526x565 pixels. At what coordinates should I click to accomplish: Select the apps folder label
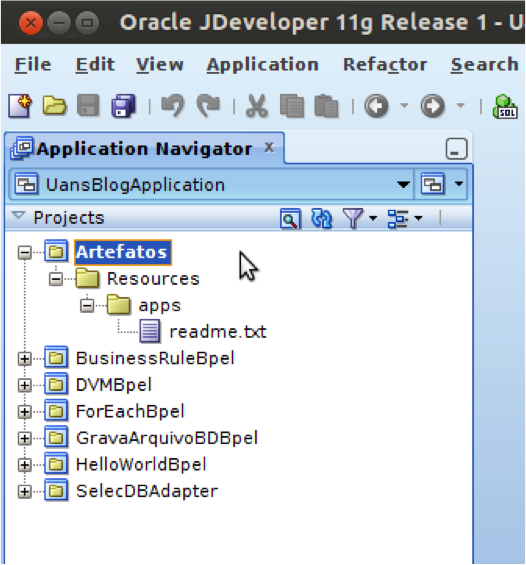coord(160,306)
